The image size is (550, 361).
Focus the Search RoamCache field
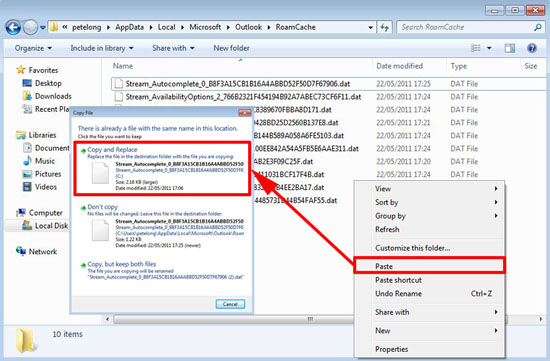470,27
